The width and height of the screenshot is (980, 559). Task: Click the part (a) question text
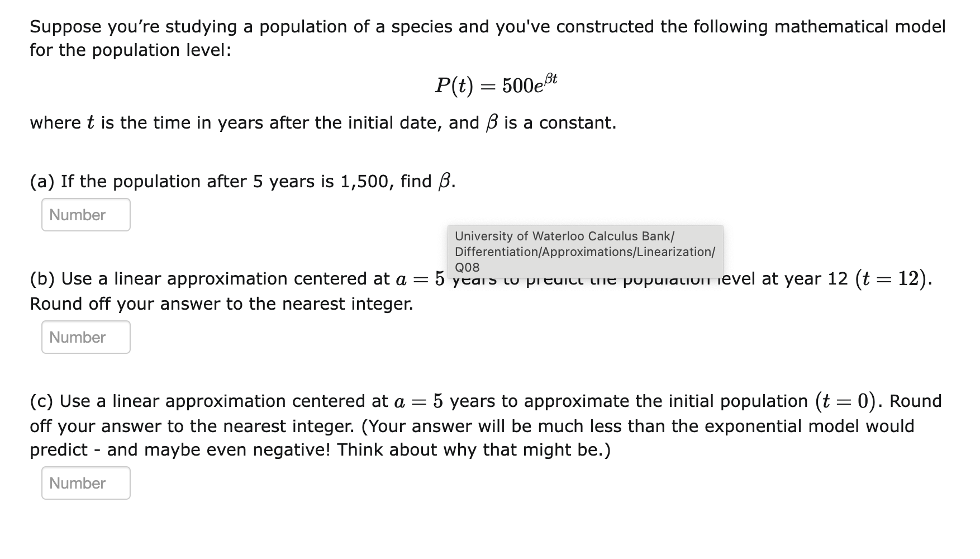241,181
